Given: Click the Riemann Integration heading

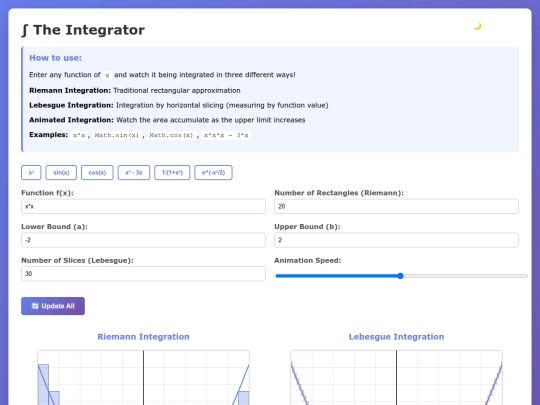Looking at the screenshot, I should (x=143, y=337).
